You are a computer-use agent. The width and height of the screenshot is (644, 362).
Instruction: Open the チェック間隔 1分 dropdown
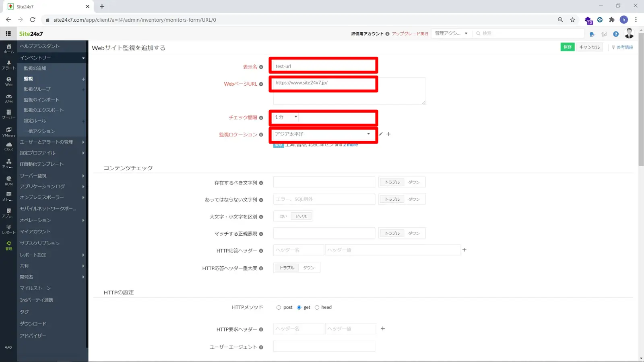coord(286,117)
